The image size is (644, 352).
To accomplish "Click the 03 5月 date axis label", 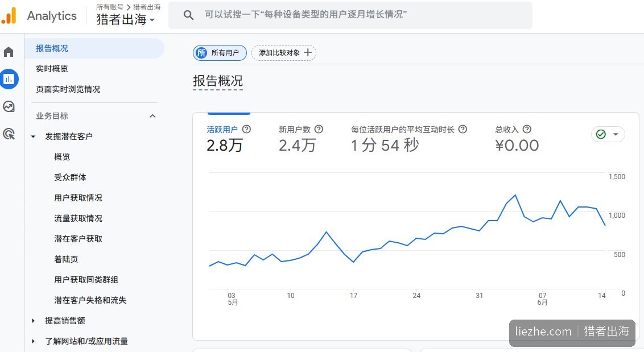I will (x=233, y=299).
